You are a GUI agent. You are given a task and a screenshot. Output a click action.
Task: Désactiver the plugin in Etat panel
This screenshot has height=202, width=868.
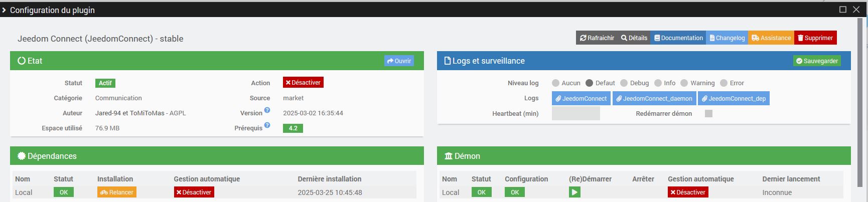click(x=303, y=83)
